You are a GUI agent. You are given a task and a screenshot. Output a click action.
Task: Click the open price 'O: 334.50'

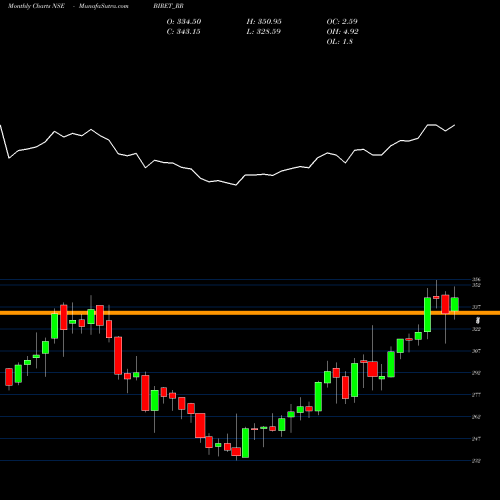pyautogui.click(x=184, y=22)
